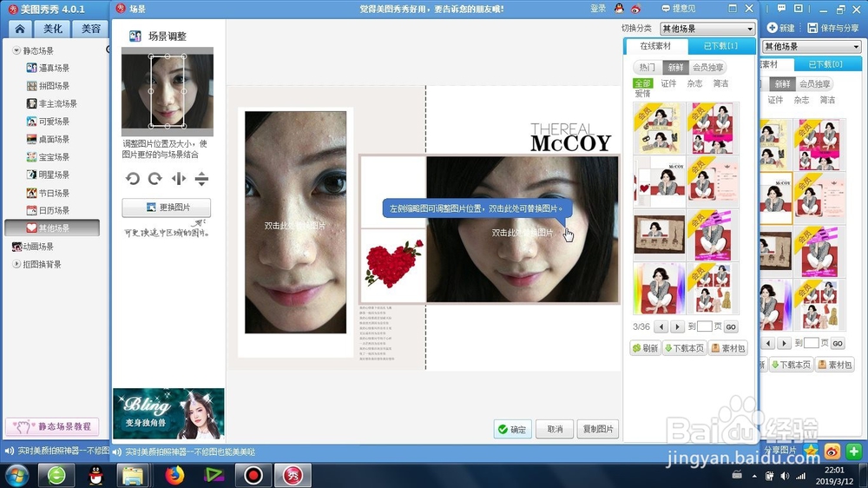Viewport: 868px width, 488px height.
Task: Open the 切换分类 dropdown
Action: coord(707,29)
